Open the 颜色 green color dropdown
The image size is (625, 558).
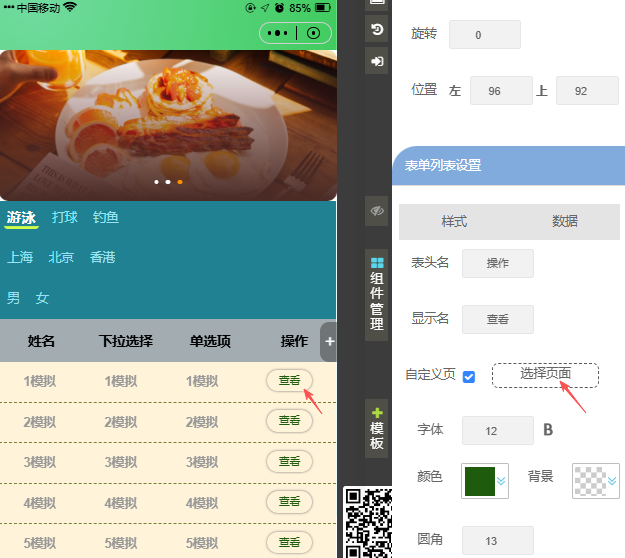[485, 480]
